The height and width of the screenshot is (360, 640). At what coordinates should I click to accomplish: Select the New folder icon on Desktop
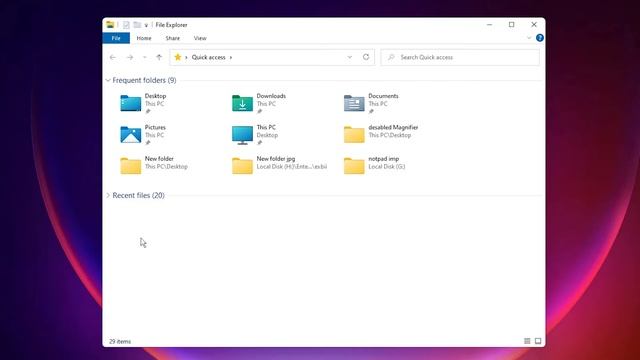point(131,166)
